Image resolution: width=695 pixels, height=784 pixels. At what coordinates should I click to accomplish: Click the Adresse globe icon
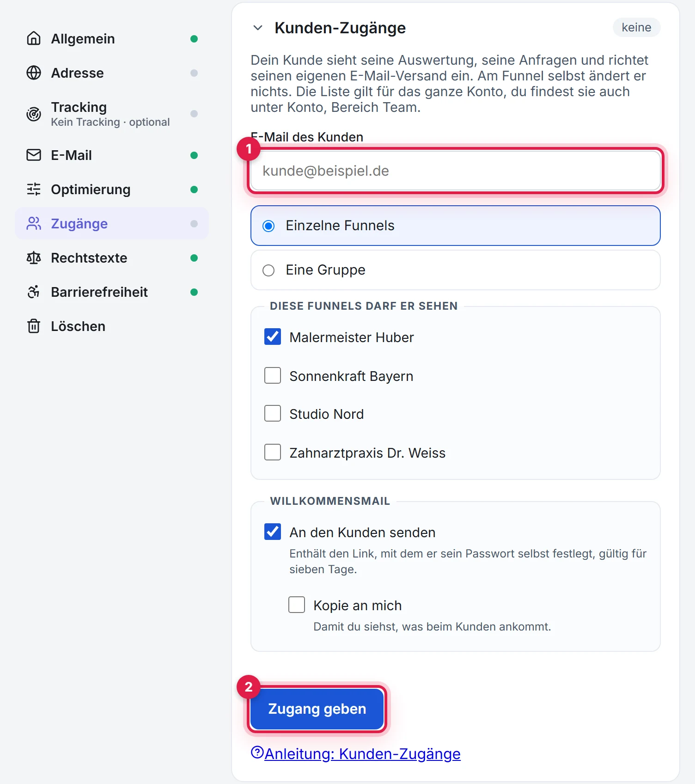[34, 73]
